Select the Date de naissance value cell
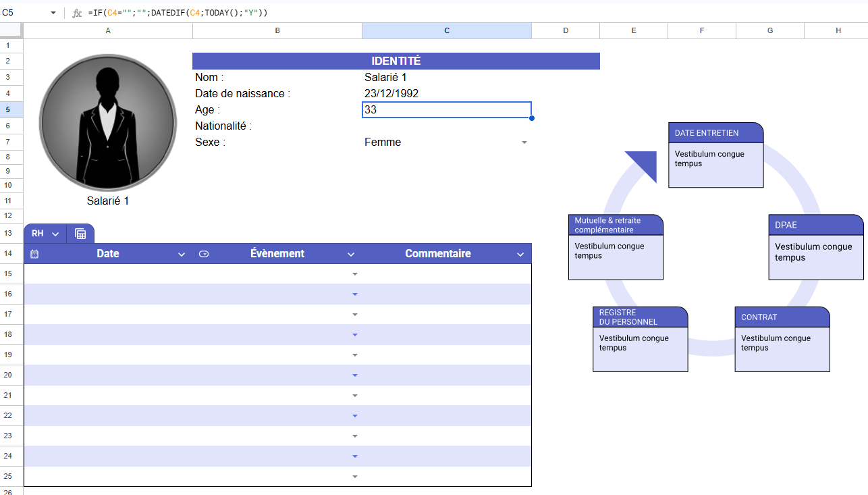This screenshot has width=868, height=495. (x=446, y=94)
